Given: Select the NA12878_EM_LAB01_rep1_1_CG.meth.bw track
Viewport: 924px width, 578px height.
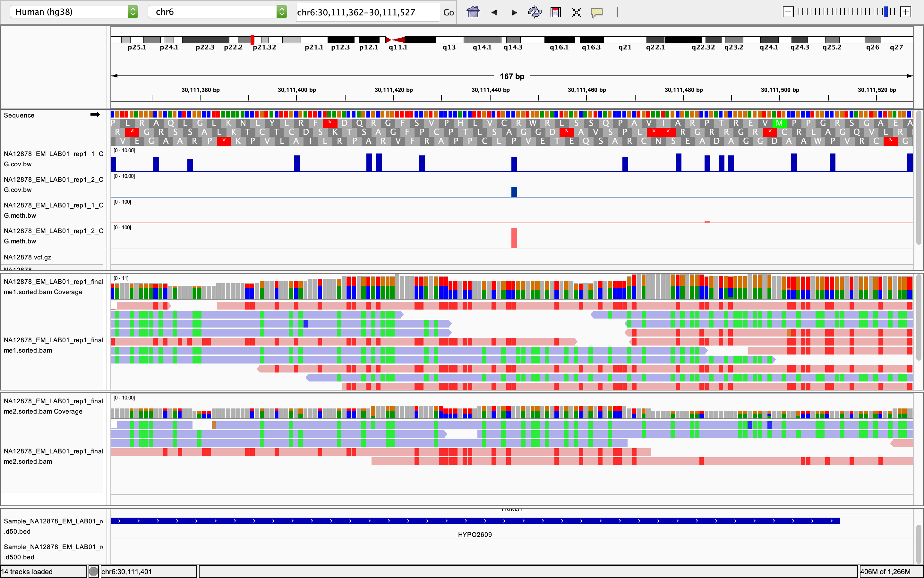Looking at the screenshot, I should pos(54,210).
